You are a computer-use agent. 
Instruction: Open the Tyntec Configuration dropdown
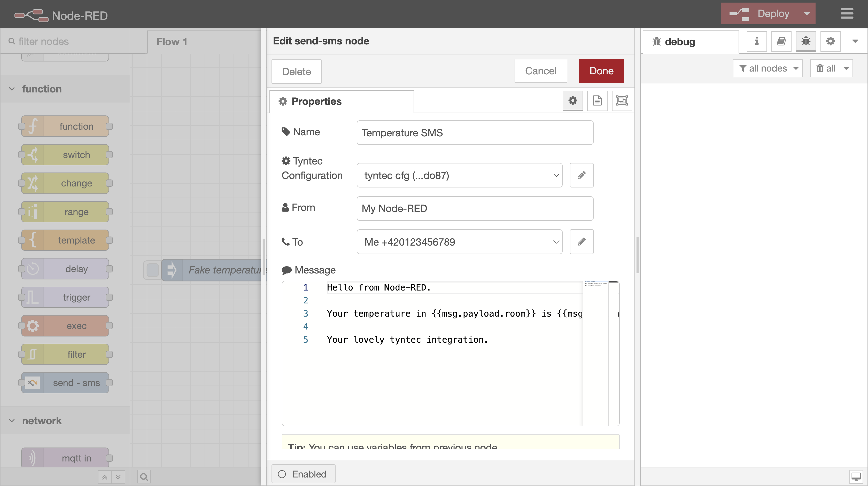coord(459,176)
